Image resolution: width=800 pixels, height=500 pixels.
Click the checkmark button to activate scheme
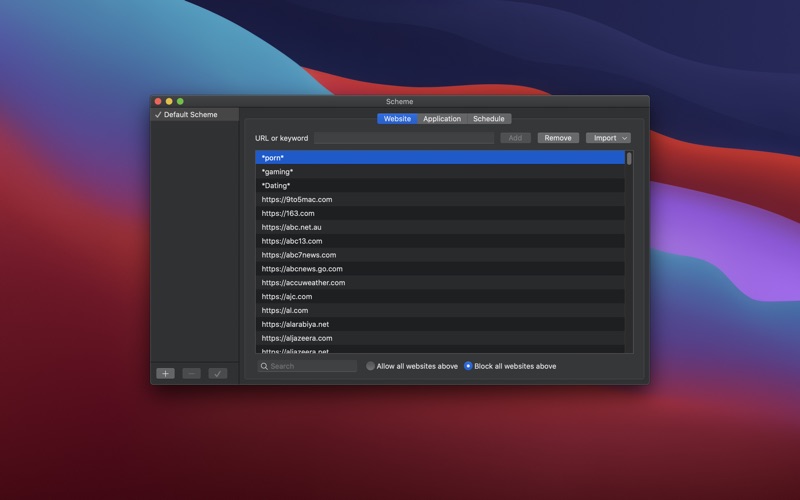(x=218, y=373)
